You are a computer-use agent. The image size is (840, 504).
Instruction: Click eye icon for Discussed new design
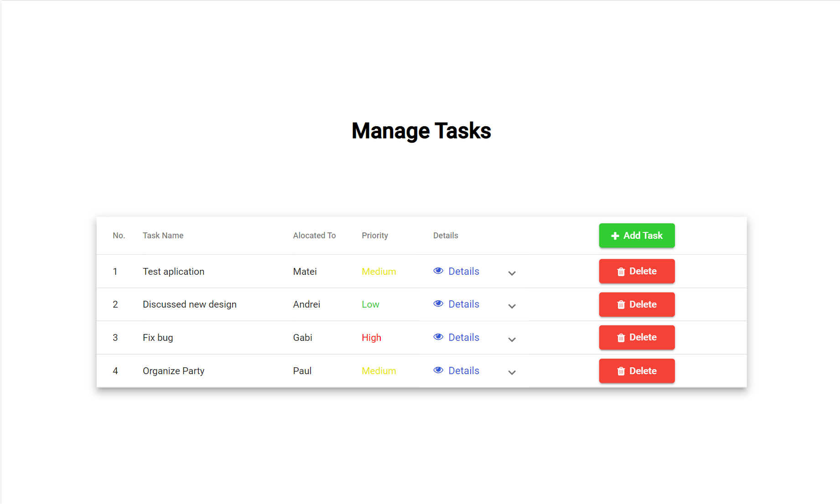438,303
